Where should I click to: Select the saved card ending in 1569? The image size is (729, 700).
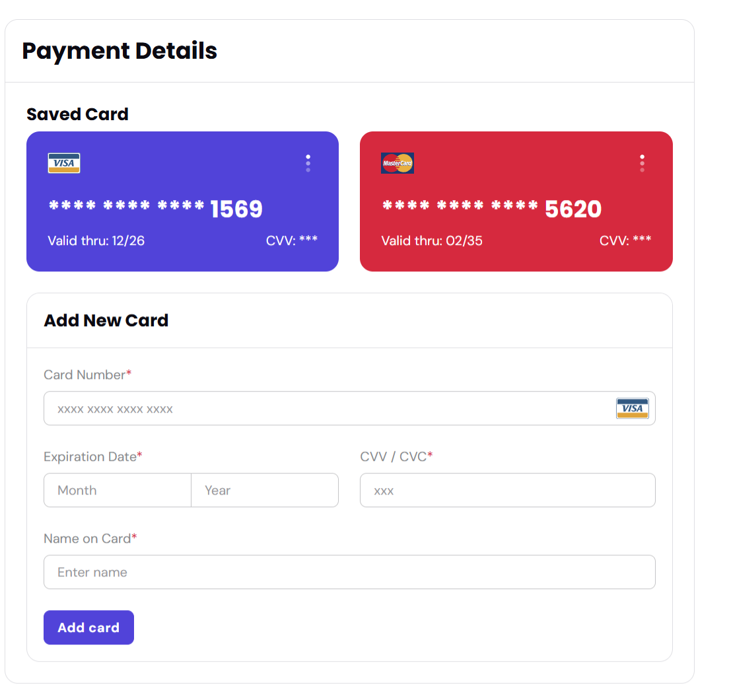click(x=182, y=201)
